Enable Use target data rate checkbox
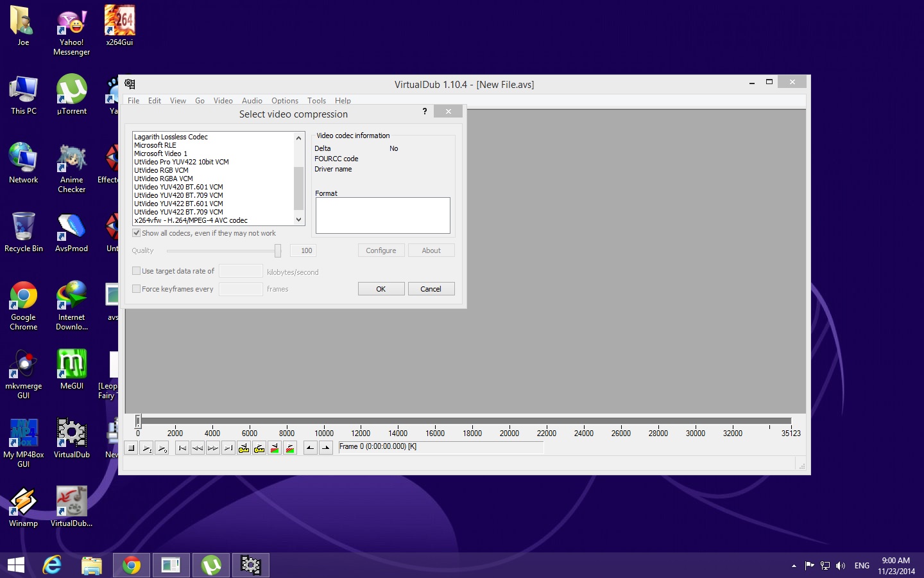Image resolution: width=924 pixels, height=578 pixels. 136,271
